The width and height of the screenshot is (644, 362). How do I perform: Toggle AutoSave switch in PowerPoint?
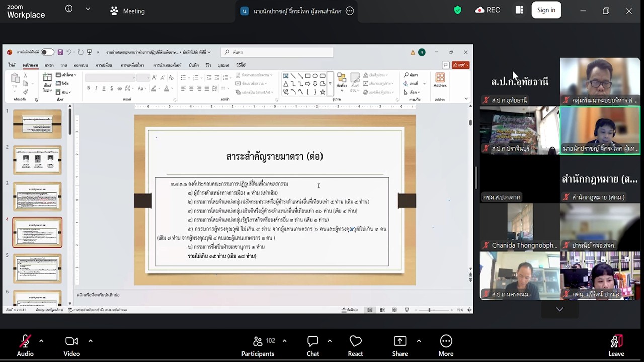[x=47, y=52]
